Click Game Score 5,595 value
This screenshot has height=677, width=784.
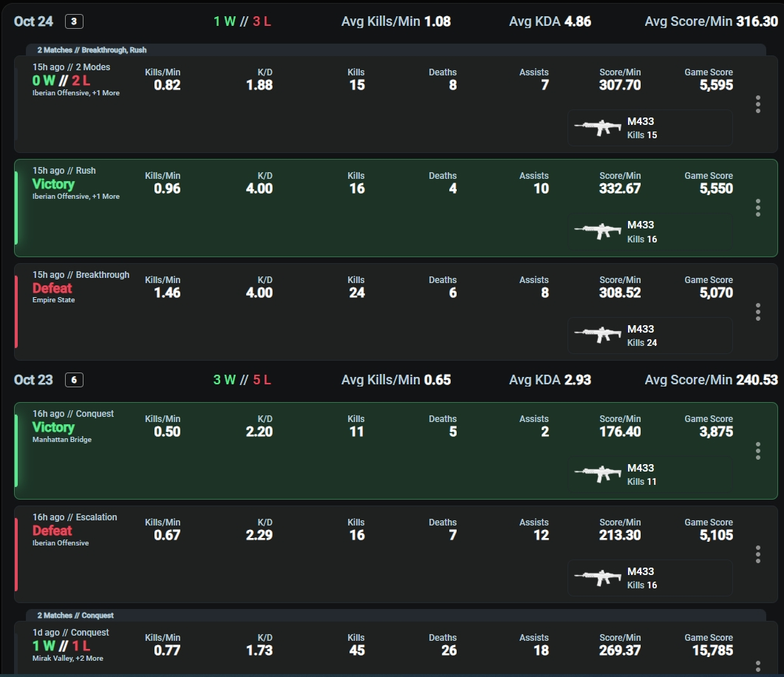[x=716, y=85]
